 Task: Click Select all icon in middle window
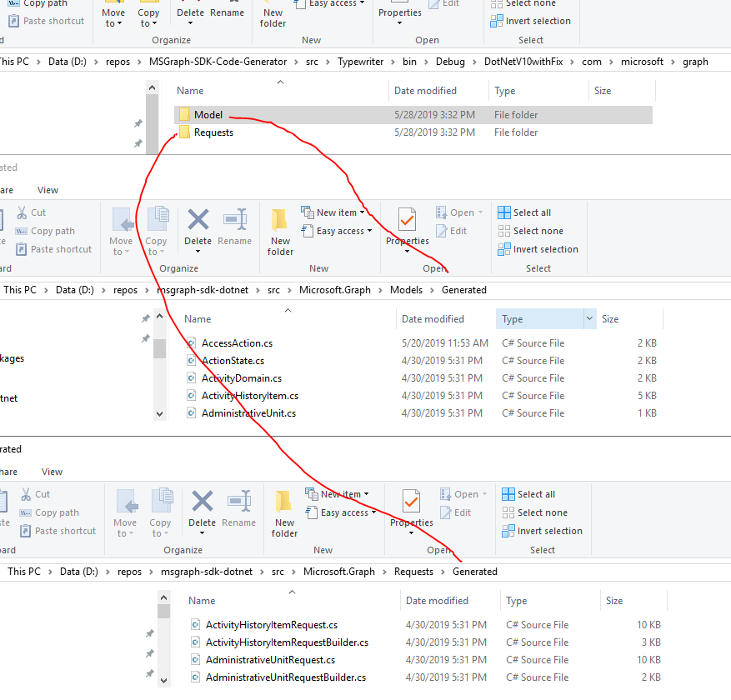coord(504,212)
